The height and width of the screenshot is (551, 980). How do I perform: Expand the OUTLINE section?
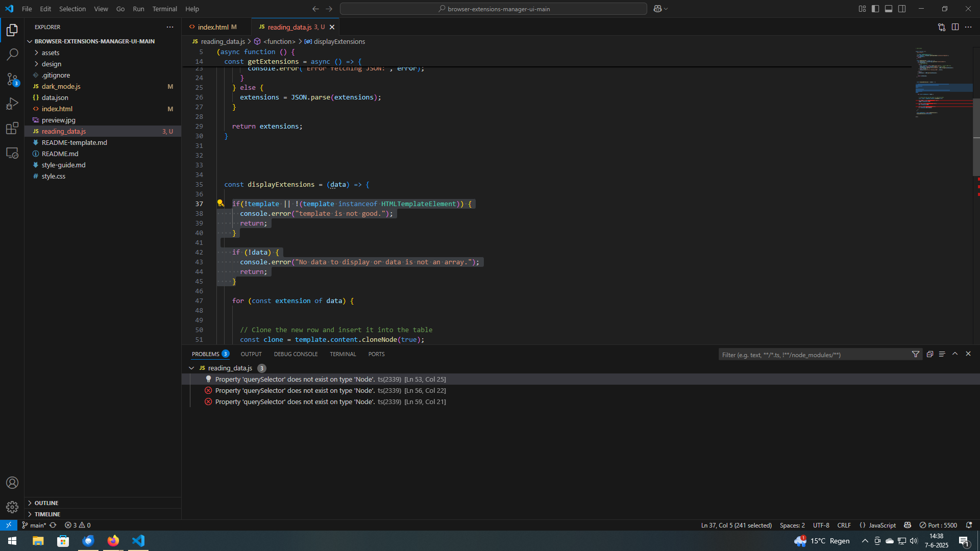tap(46, 503)
